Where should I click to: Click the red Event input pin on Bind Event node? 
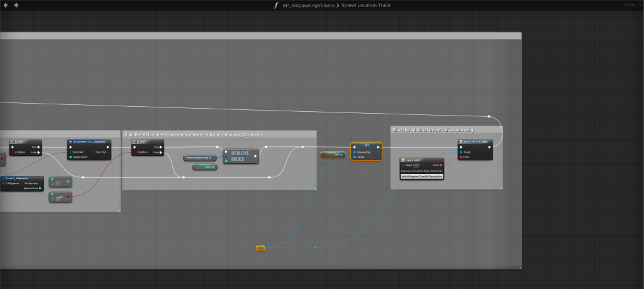point(462,157)
